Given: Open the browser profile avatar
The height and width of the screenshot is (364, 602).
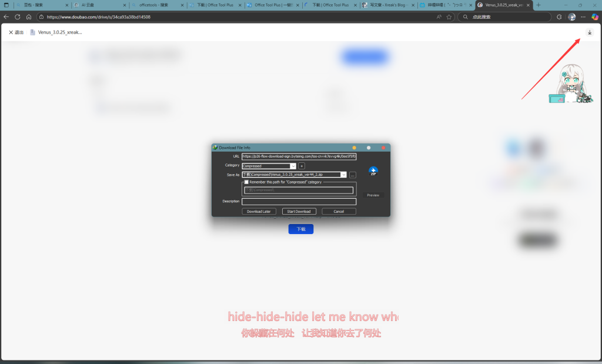Looking at the screenshot, I should coord(571,17).
